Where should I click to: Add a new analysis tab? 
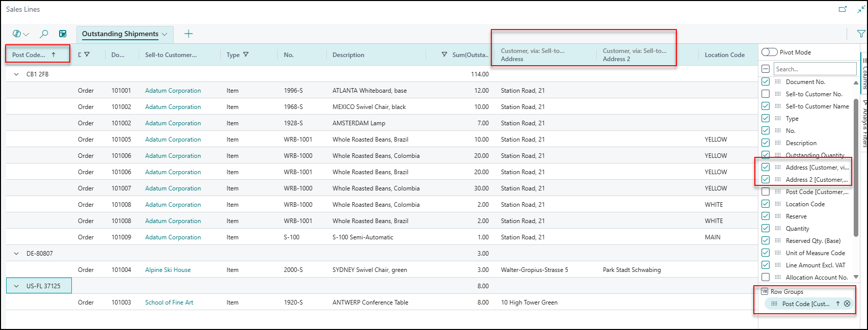189,34
